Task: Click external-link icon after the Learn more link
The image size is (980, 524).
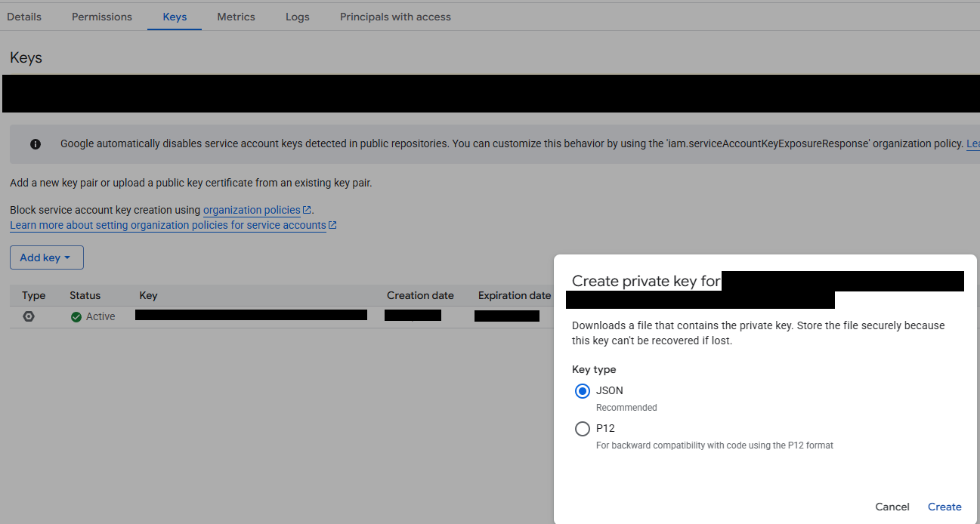Action: click(x=332, y=225)
